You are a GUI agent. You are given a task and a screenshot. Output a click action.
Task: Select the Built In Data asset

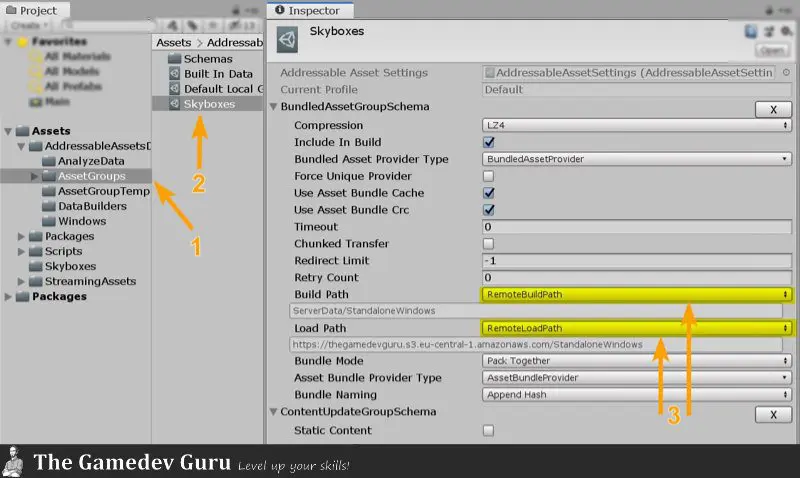tap(218, 74)
